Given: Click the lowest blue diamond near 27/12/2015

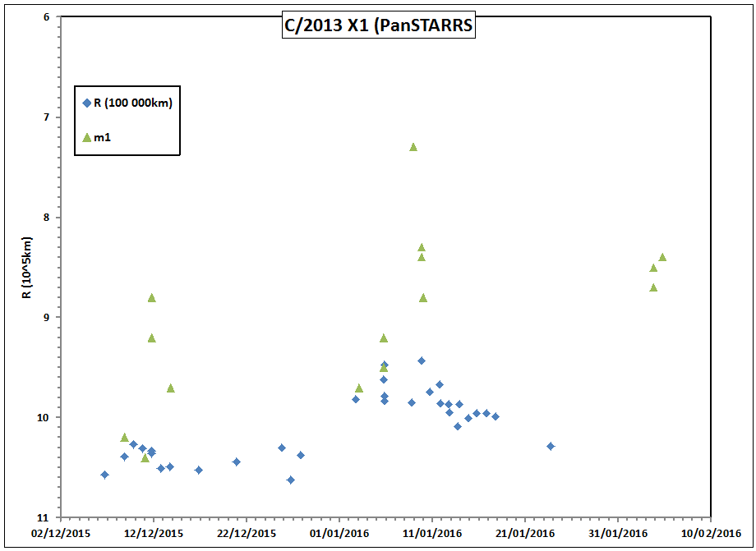Looking at the screenshot, I should 291,480.
